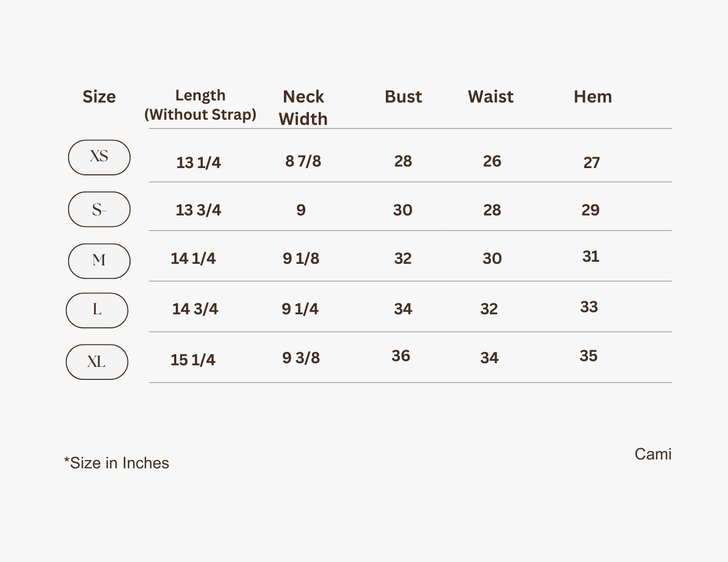Click the XS length value 13 1/4
Screen dimensions: 728x562
click(x=199, y=163)
